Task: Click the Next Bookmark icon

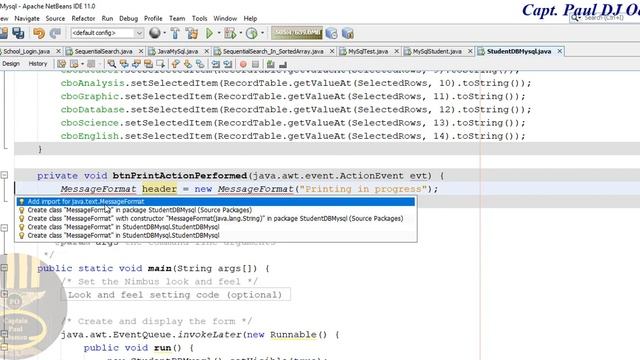Action: pos(188,64)
